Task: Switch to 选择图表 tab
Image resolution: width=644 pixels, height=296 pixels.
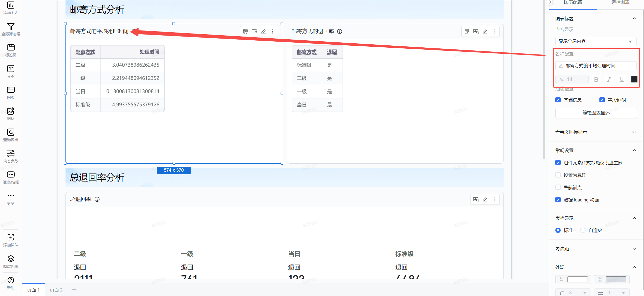Action: coord(620,3)
